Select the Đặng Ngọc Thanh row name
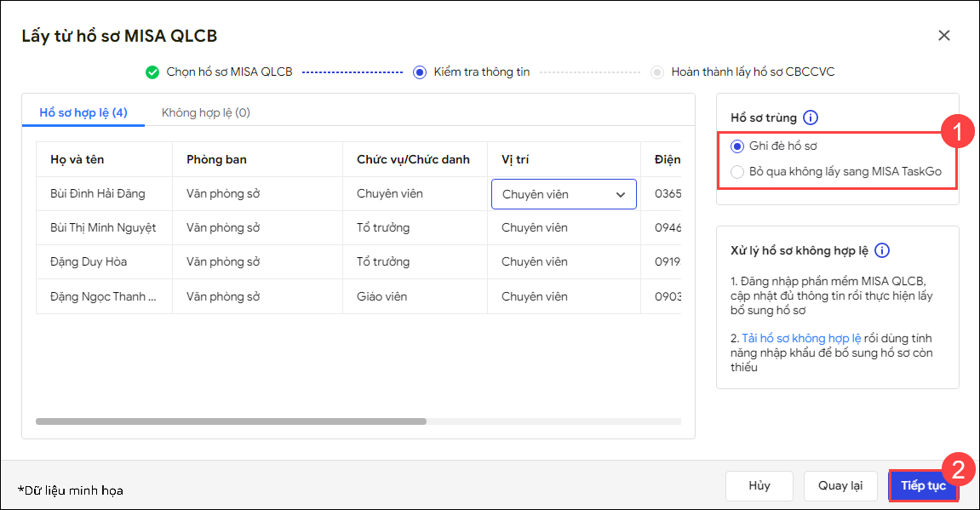The image size is (980, 510). pyautogui.click(x=103, y=296)
